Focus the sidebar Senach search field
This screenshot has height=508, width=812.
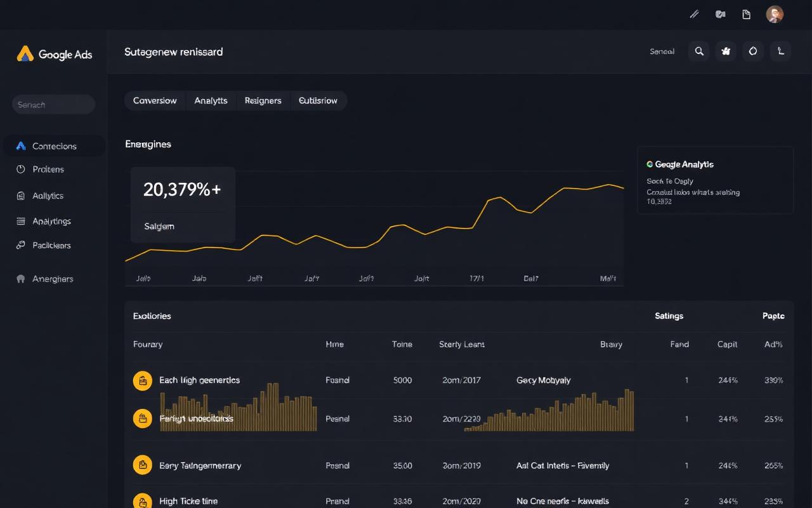[x=54, y=104]
